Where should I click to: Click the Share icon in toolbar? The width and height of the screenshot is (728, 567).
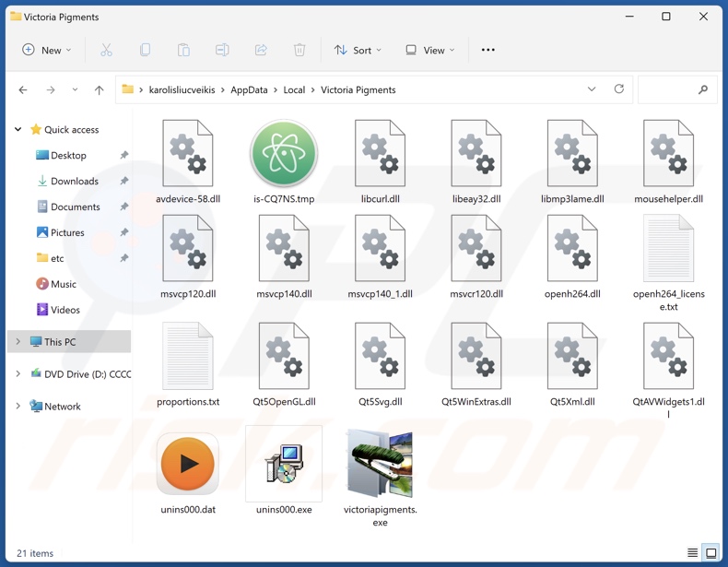pyautogui.click(x=261, y=50)
